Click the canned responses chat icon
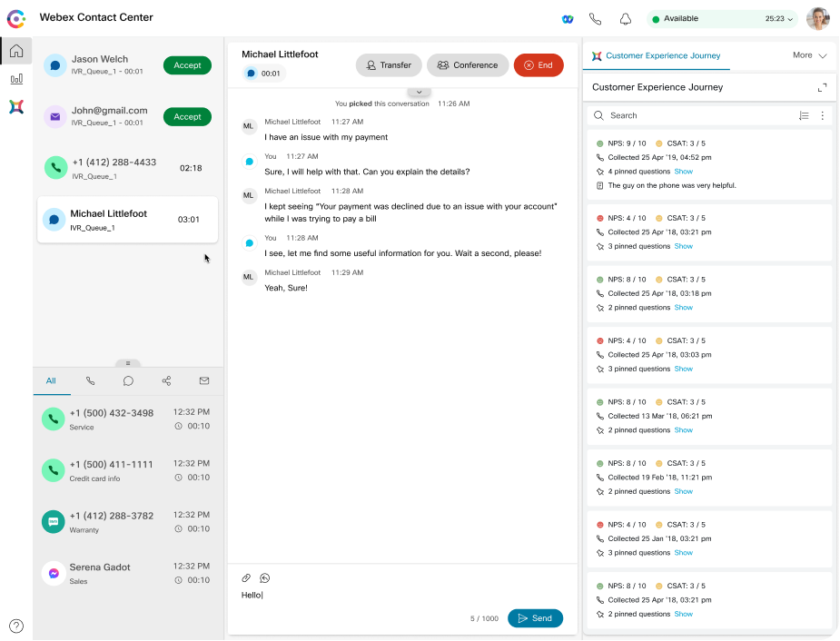Viewport: 840px width, 641px height. (264, 577)
